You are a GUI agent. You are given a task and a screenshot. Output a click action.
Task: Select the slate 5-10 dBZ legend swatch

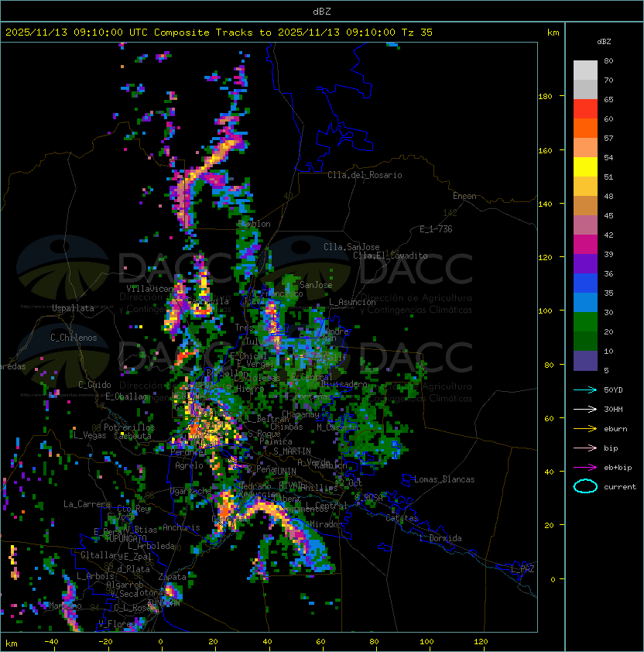tap(585, 361)
